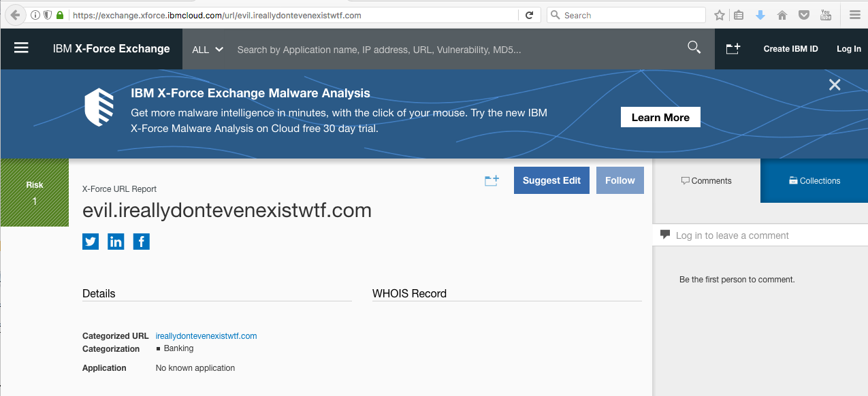Open the browser downloads arrow icon

pyautogui.click(x=760, y=15)
